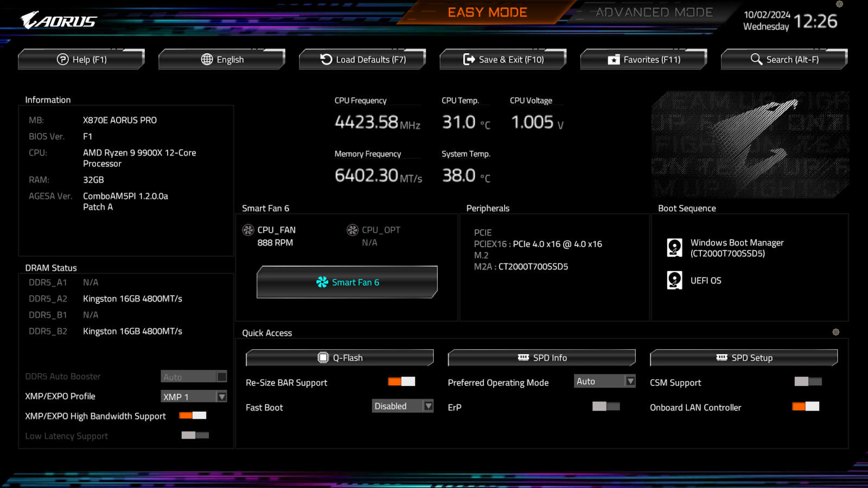The width and height of the screenshot is (868, 488).
Task: Toggle Low Latency Support switch
Action: point(195,435)
